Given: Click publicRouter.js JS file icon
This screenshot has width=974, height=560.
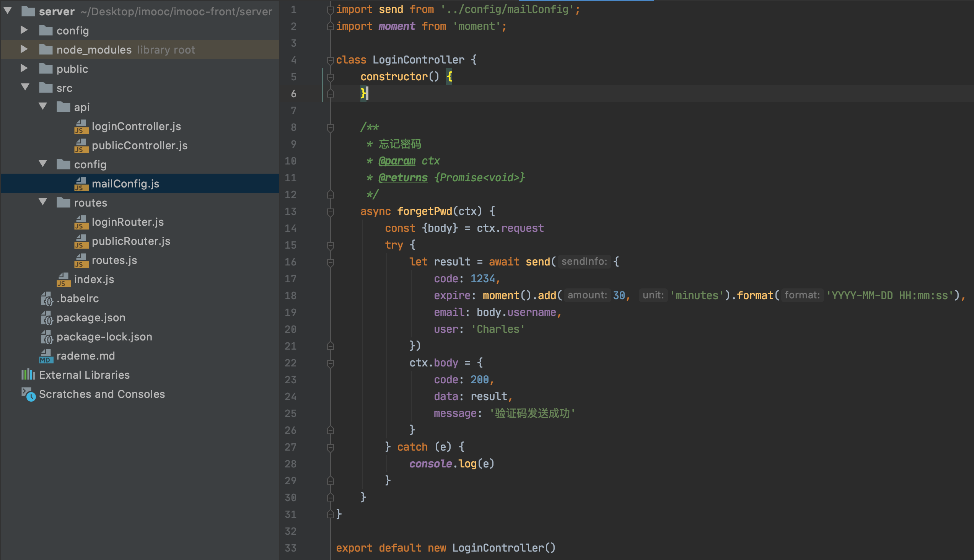Looking at the screenshot, I should click(81, 241).
